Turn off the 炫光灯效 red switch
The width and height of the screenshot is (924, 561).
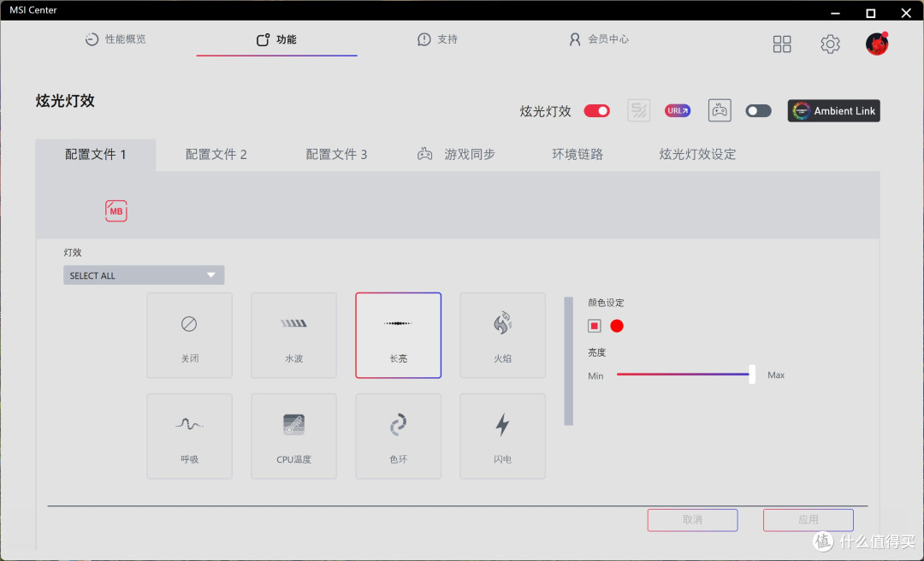pos(597,111)
